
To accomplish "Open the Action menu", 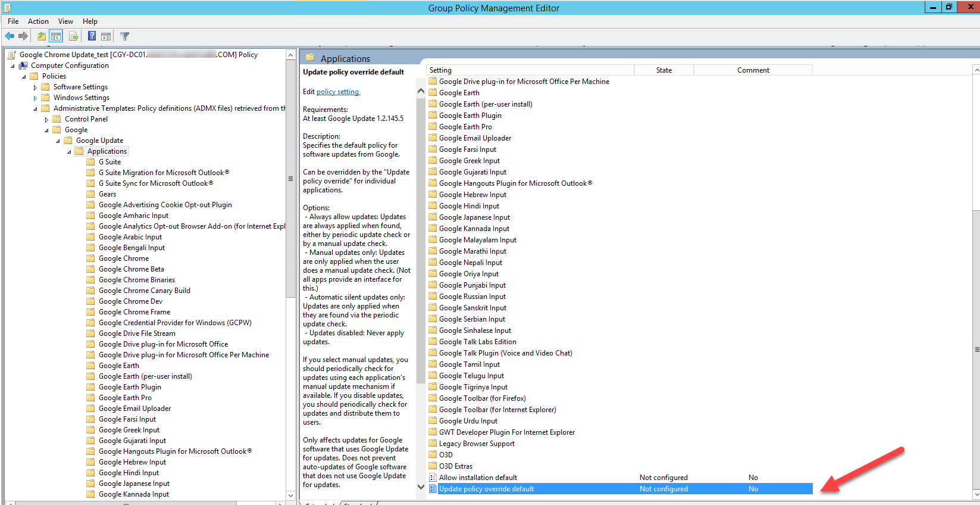I will point(38,21).
